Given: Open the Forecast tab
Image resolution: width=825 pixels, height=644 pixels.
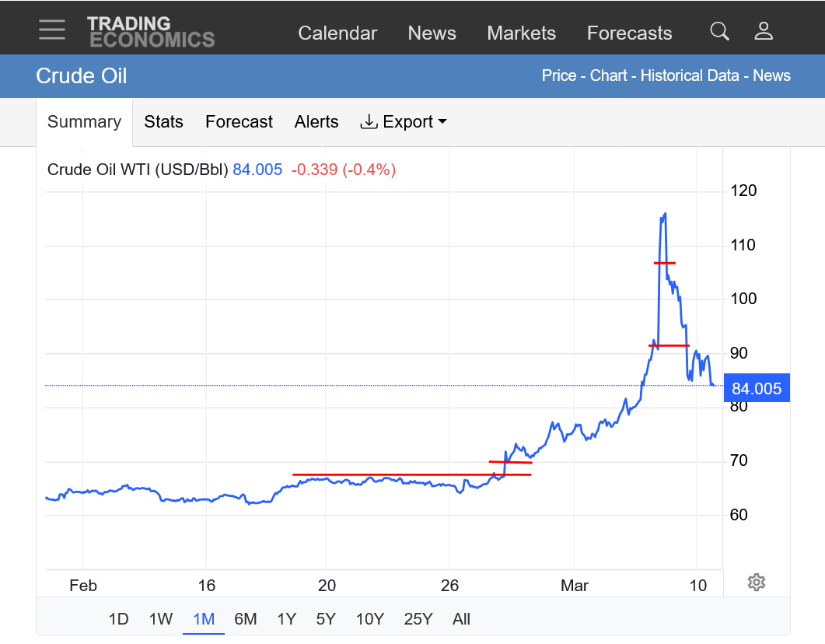Looking at the screenshot, I should coord(239,122).
